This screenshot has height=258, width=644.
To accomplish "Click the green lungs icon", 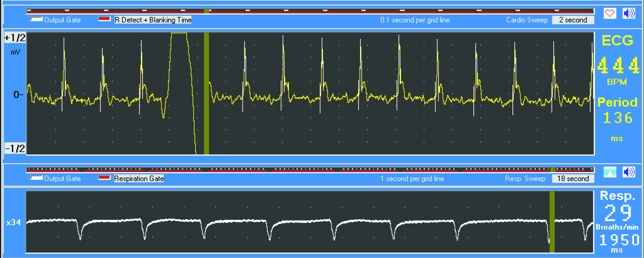I will coord(610,172).
